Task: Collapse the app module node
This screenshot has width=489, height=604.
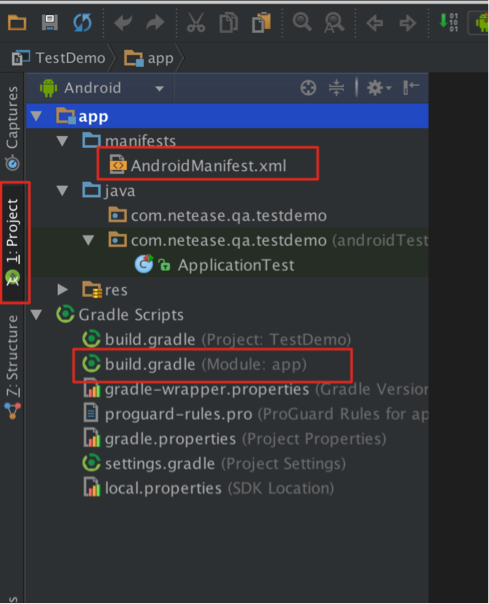Action: tap(37, 116)
